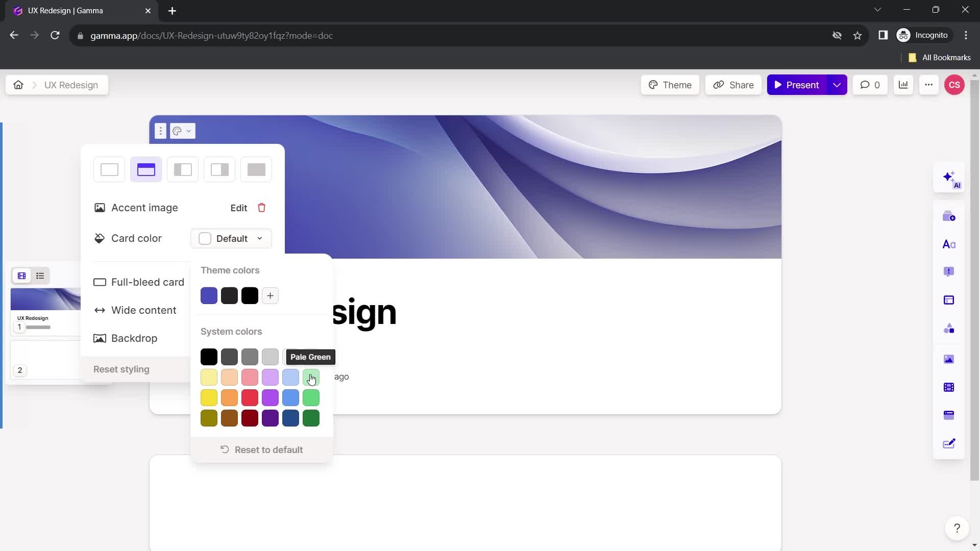Select the text formatting icon in sidebar

point(952,244)
